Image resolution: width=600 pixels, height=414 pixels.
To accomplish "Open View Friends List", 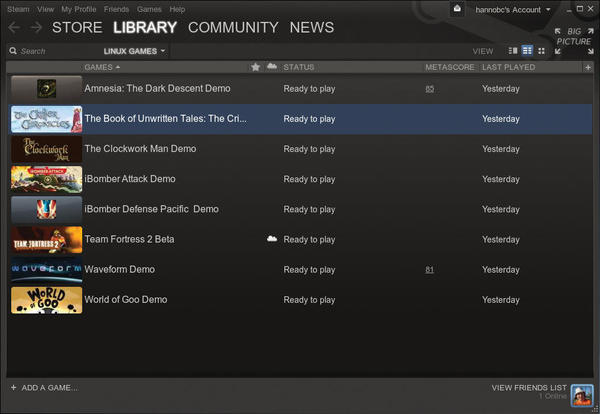I will pyautogui.click(x=529, y=388).
